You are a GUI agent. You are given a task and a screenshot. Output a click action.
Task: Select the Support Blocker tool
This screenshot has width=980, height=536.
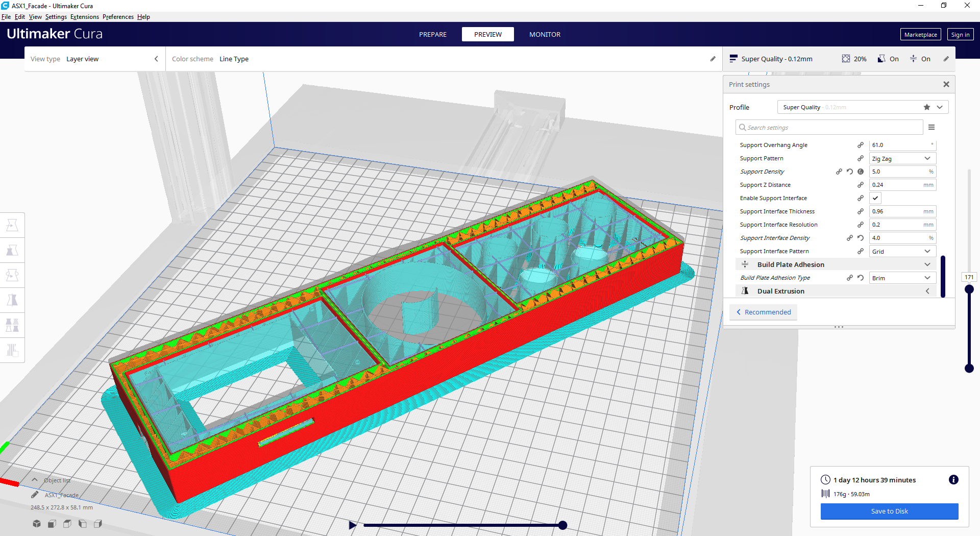12,350
